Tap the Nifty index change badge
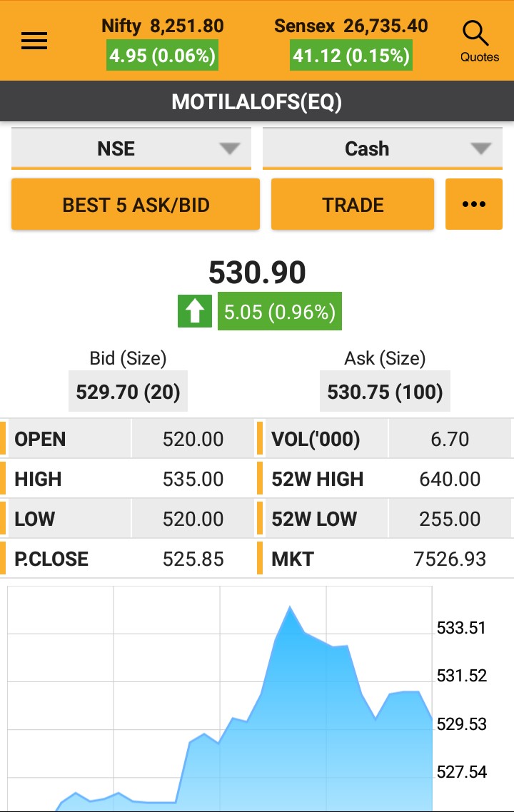Screen dimensions: 514x812 pyautogui.click(x=162, y=56)
